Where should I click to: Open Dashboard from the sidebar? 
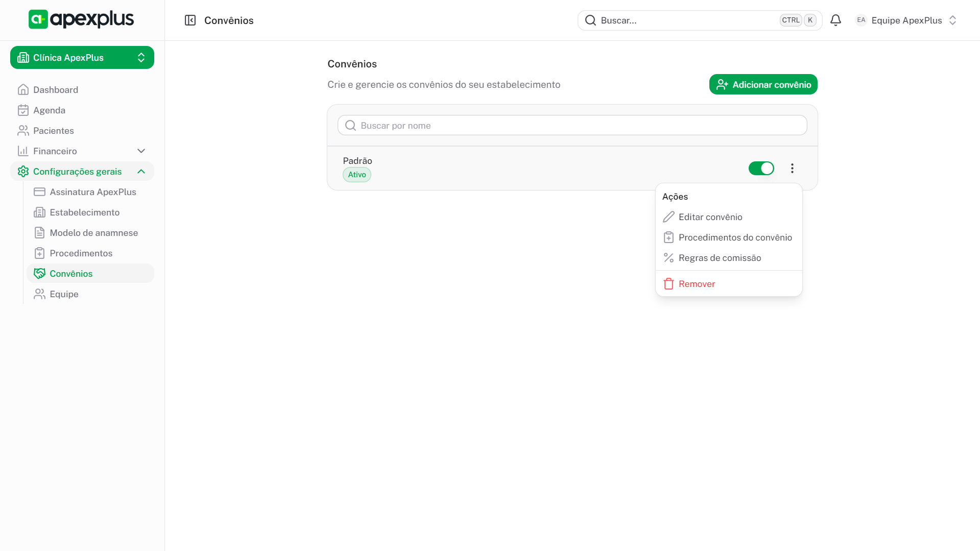(x=55, y=90)
